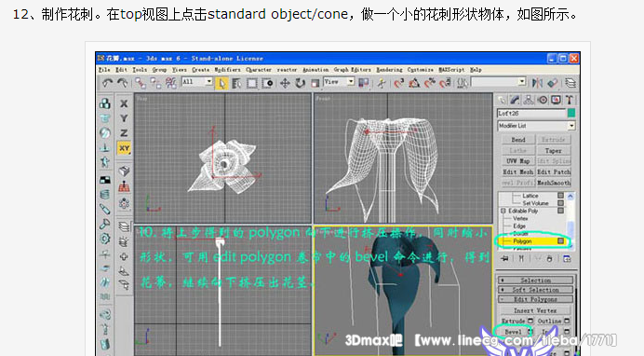
Task: Activate the Select and Move tool
Action: [285, 84]
